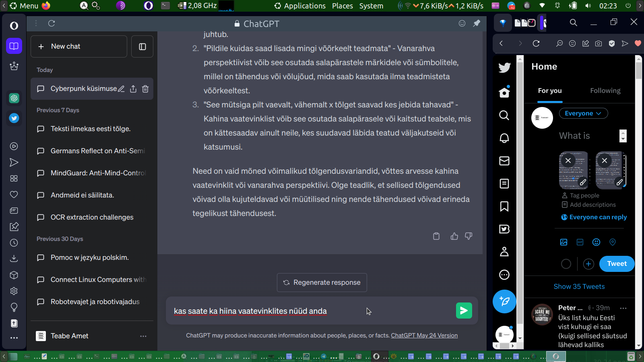Reload the ChatGPT panel
Viewport: 644px width, 362px height.
52,23
